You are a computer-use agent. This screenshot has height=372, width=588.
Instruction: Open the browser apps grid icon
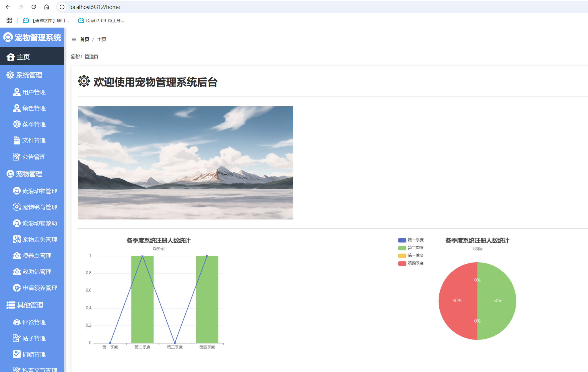(9, 20)
